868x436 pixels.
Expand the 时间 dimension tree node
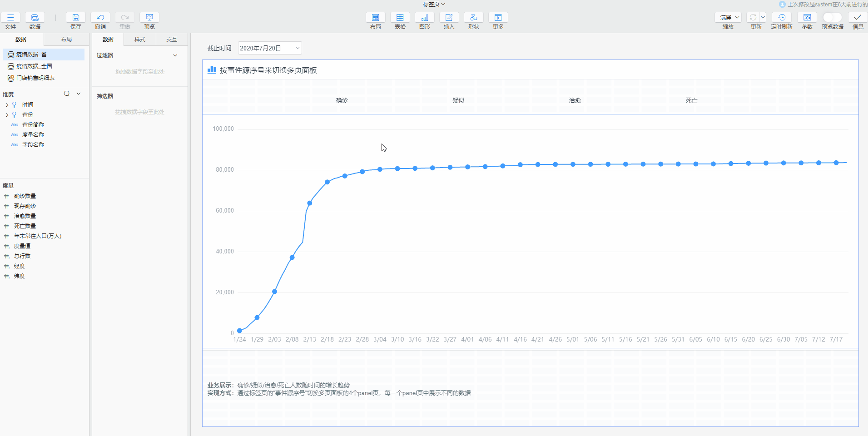(7, 105)
